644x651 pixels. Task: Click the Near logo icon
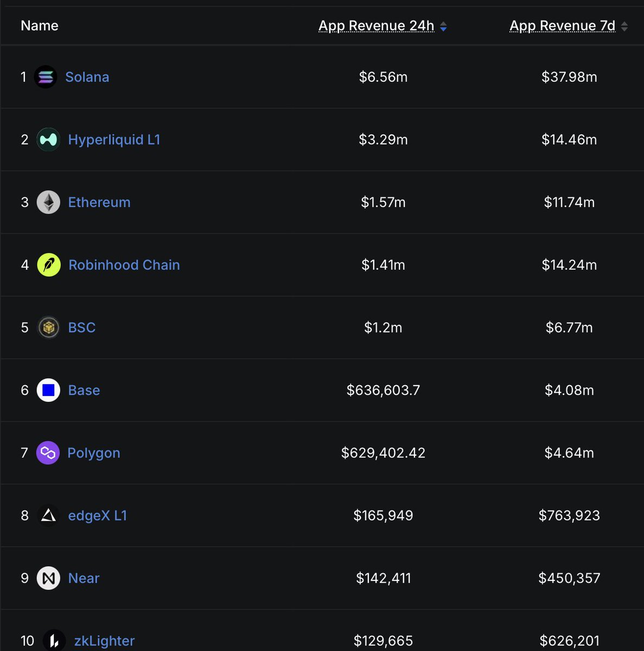(48, 578)
